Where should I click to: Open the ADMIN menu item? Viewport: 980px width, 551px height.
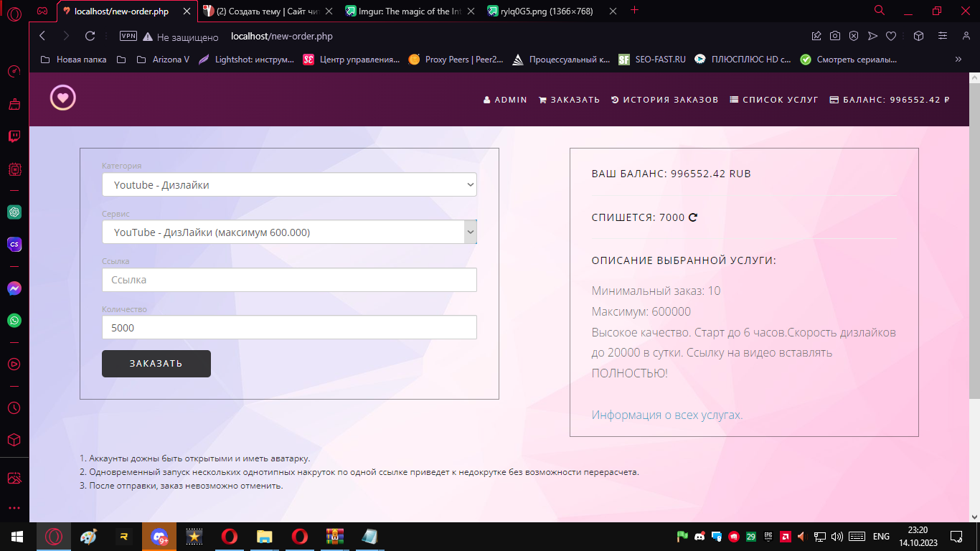pyautogui.click(x=506, y=100)
